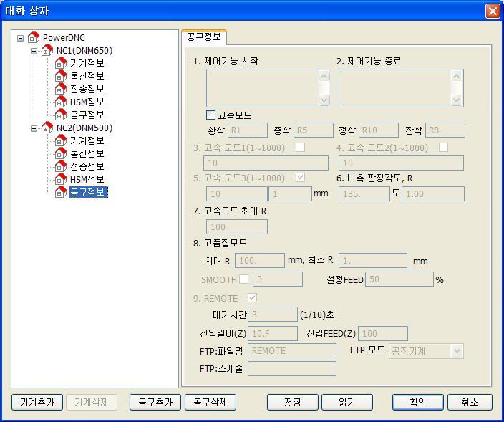Select the NC1(DNM650) label

click(84, 50)
